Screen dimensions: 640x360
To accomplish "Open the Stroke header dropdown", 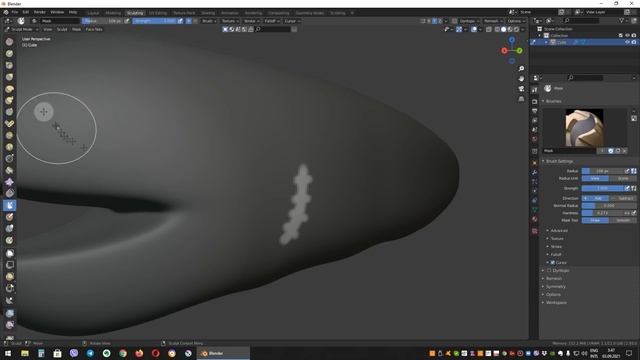I will (x=251, y=21).
